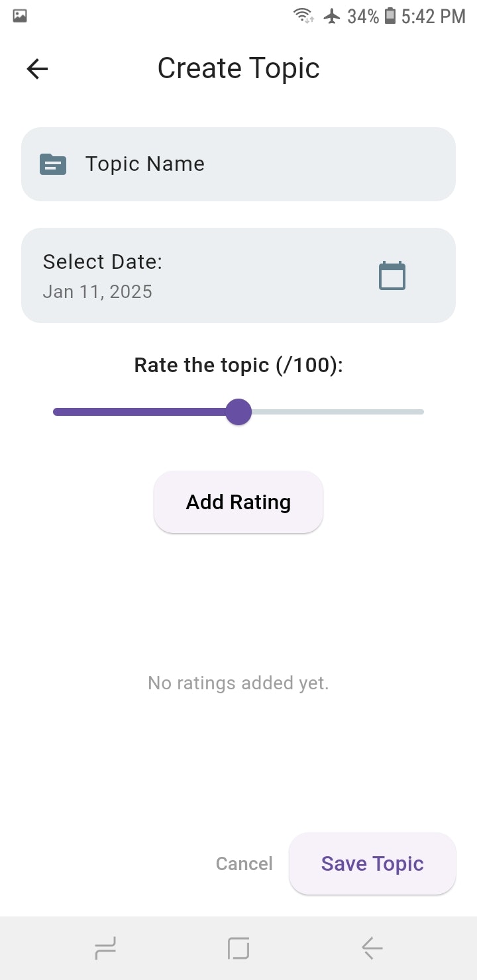
Task: Click the Save Topic button
Action: click(x=372, y=863)
